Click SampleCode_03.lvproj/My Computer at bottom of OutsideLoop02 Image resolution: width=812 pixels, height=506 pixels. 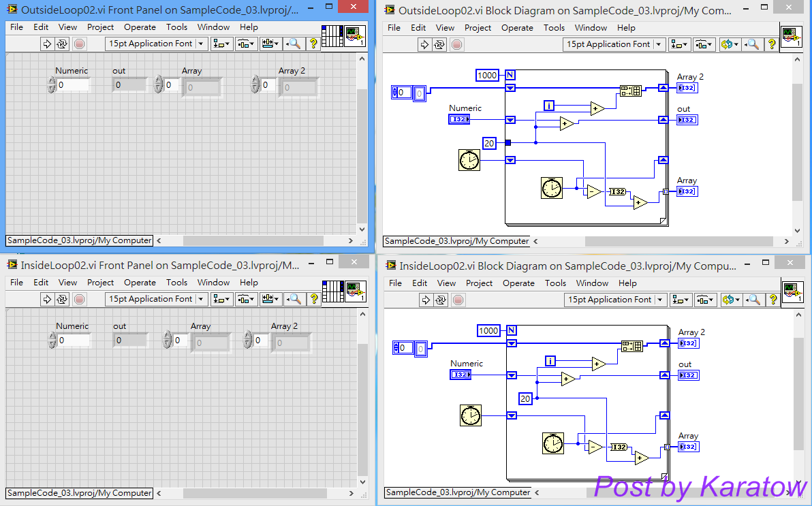[x=78, y=240]
